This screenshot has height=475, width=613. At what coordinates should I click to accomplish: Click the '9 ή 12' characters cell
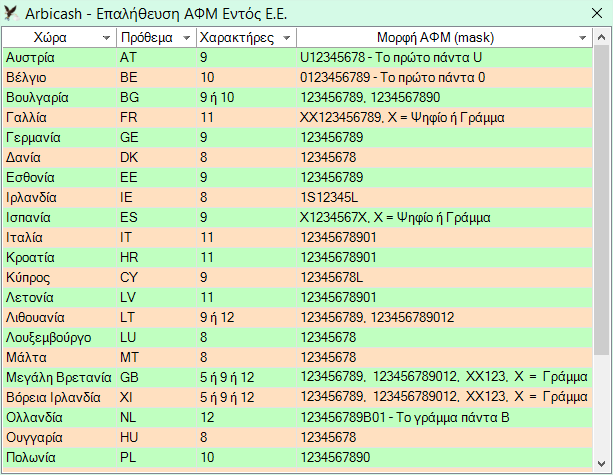pos(246,317)
